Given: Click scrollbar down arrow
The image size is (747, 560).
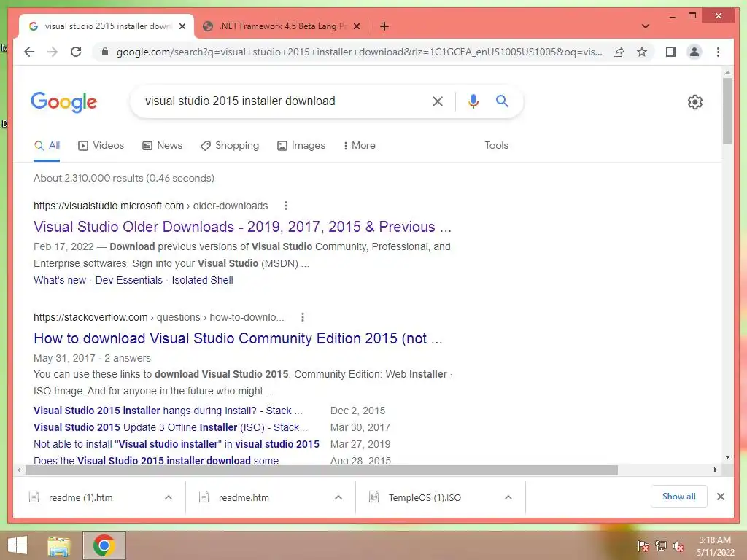Looking at the screenshot, I should 727,457.
